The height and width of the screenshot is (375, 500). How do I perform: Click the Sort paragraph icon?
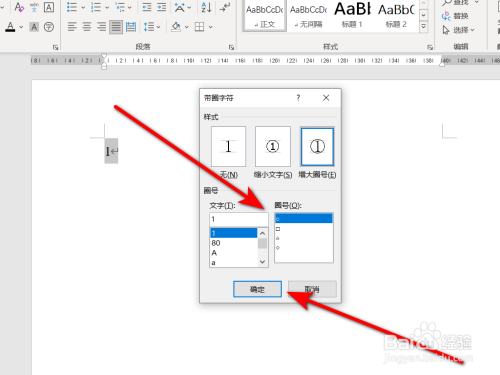(x=206, y=7)
